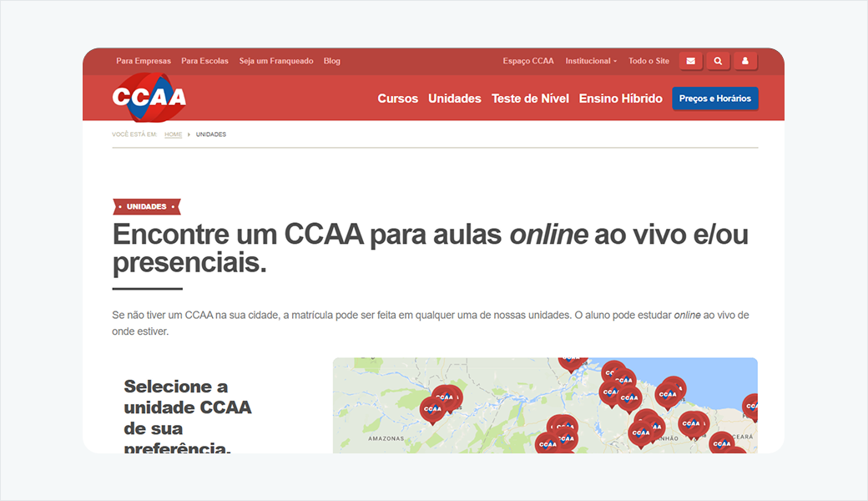Viewport: 868px width, 501px height.
Task: Open the Para Escolas link
Action: tap(204, 61)
